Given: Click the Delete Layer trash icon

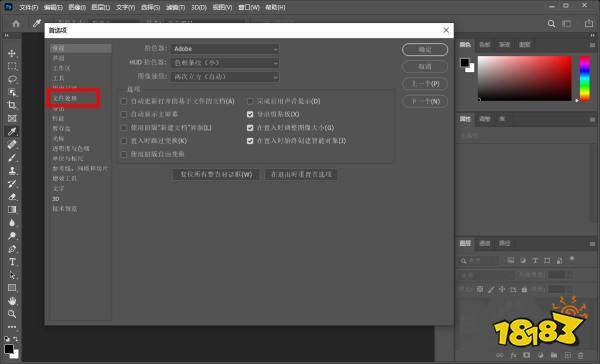Looking at the screenshot, I should (580, 356).
